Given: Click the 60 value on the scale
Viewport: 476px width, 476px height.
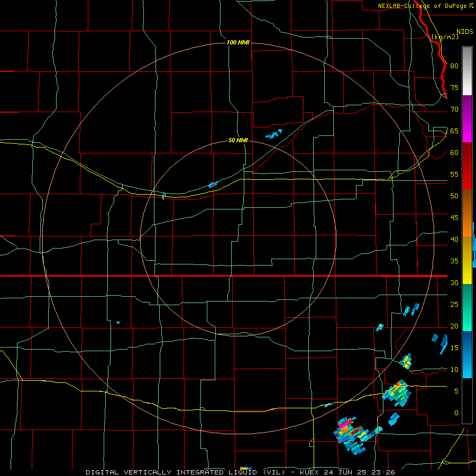Looking at the screenshot, I should pos(454,153).
